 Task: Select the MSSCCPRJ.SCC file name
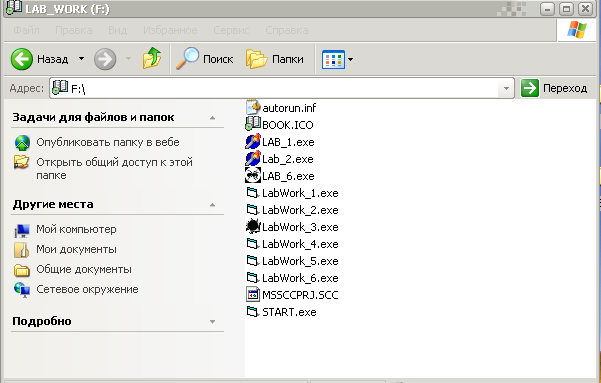[300, 295]
